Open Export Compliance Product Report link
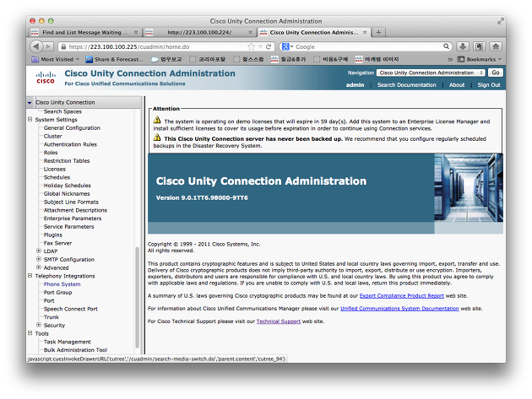532x399 pixels. pyautogui.click(x=401, y=295)
